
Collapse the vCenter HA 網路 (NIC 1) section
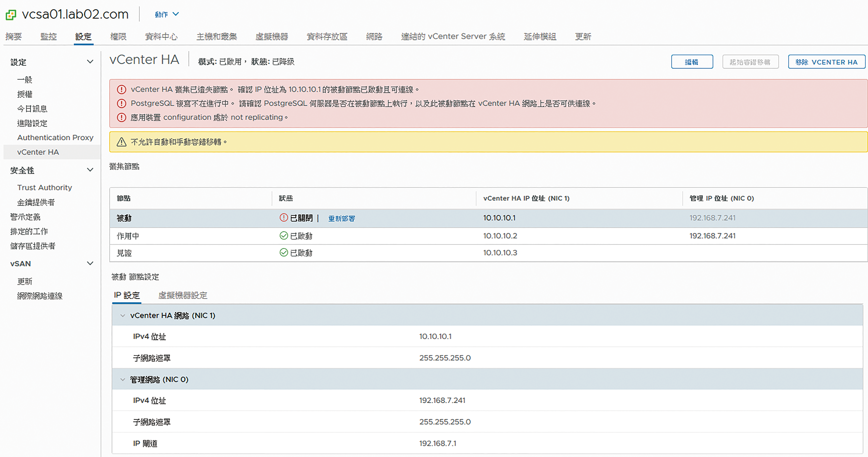pos(123,316)
